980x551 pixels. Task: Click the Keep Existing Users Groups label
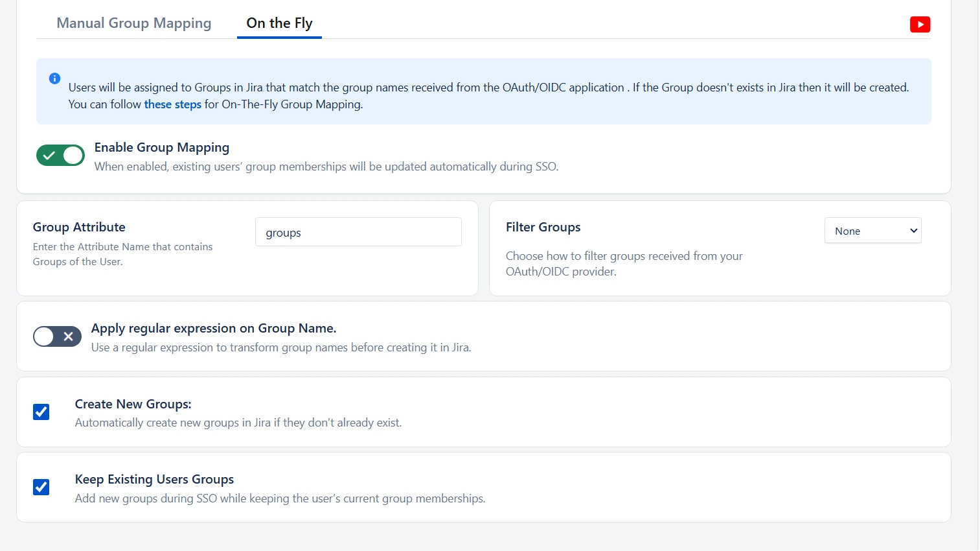(154, 479)
